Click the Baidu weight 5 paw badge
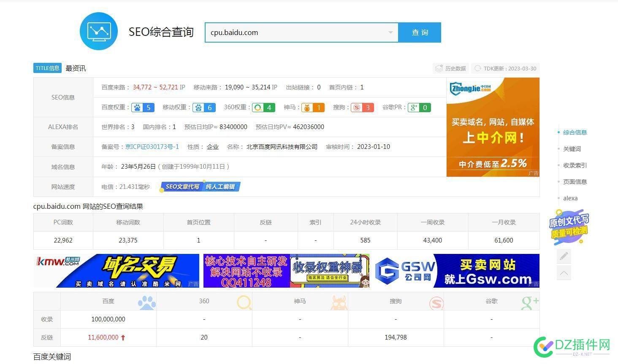Viewport: 618px width, 364px height. 142,108
